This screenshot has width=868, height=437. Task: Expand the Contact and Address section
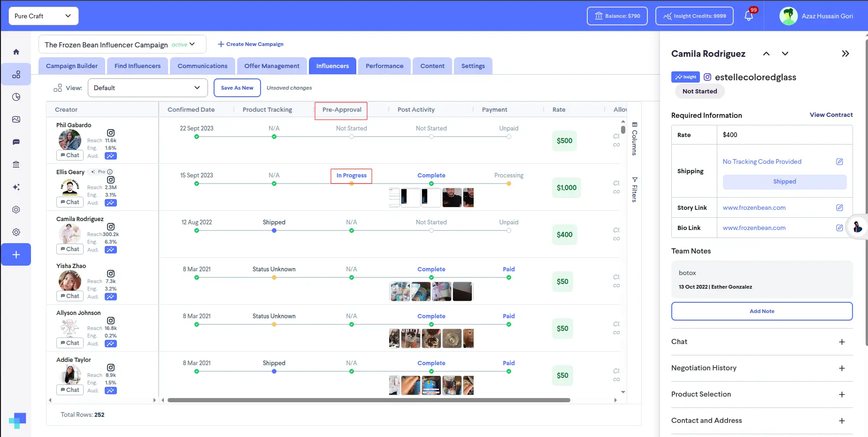click(x=842, y=421)
